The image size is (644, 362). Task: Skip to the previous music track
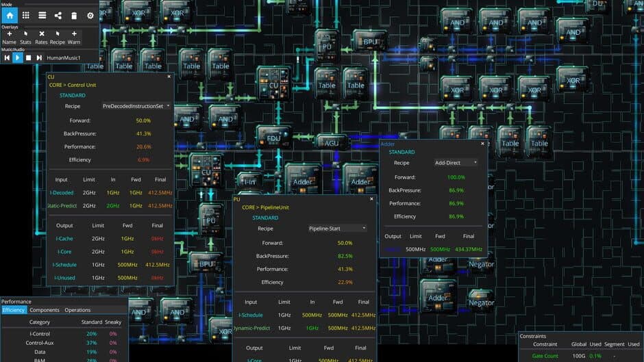[x=7, y=57]
